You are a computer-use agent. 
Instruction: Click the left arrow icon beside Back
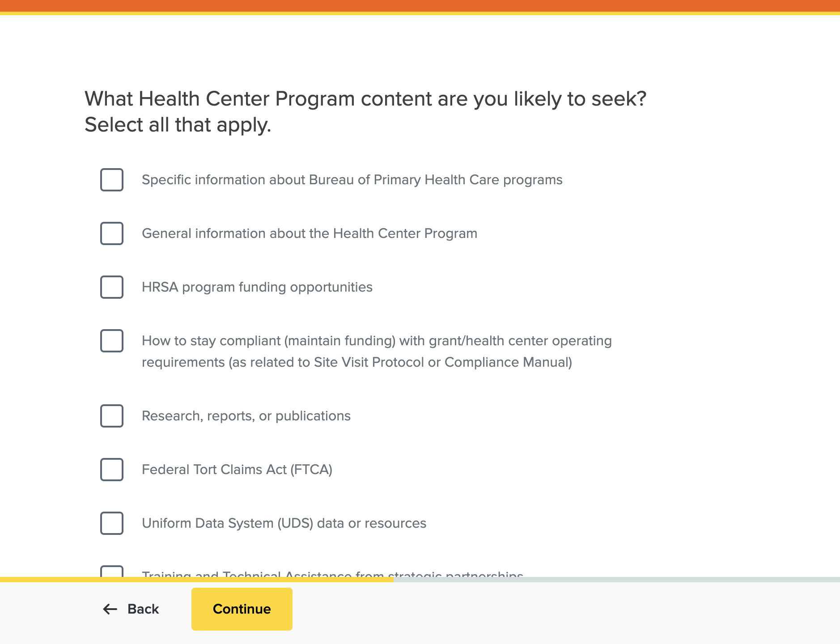point(110,609)
